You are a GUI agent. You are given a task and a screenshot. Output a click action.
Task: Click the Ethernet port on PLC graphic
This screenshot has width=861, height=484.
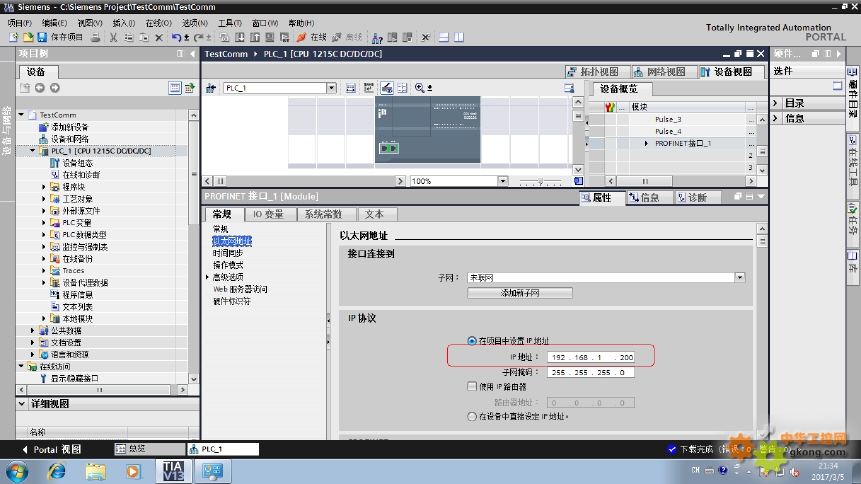tap(389, 148)
